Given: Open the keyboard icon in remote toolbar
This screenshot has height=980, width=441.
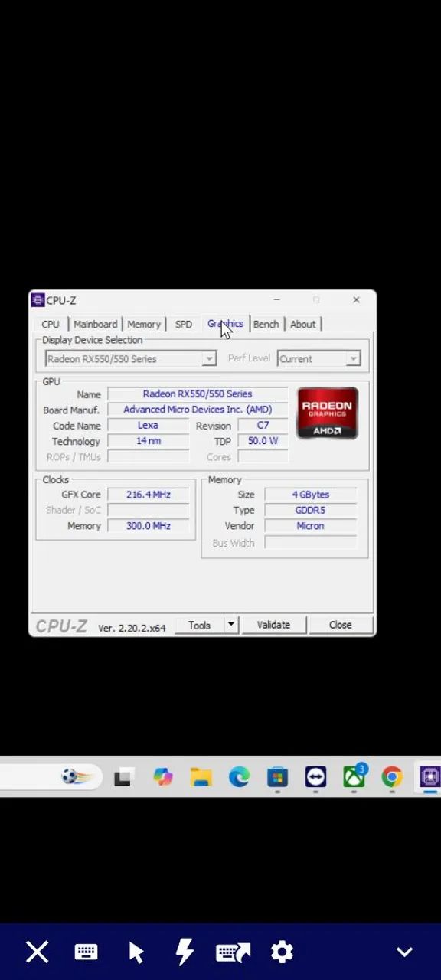Looking at the screenshot, I should (x=86, y=952).
